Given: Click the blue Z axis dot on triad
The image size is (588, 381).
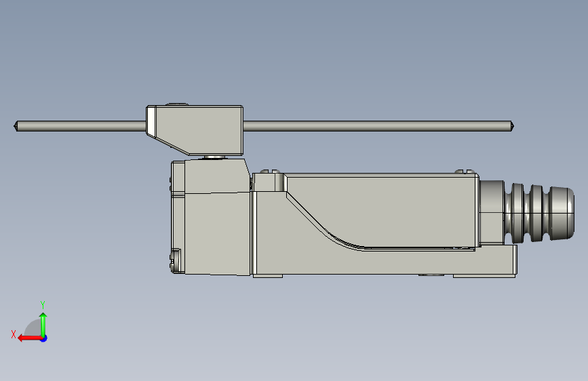Looking at the screenshot, I should [44, 338].
